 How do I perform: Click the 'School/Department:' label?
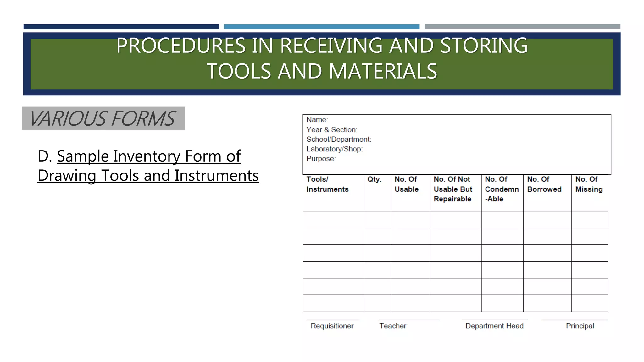click(339, 139)
